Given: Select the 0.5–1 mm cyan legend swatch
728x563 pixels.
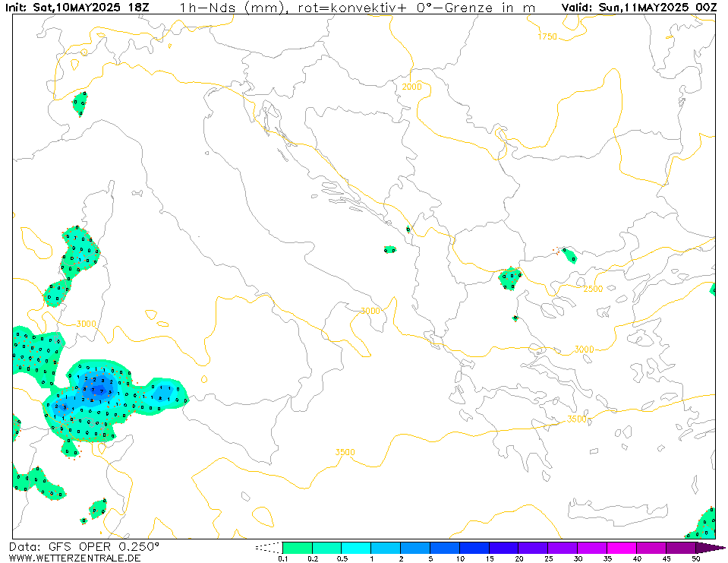Looking at the screenshot, I should click(356, 548).
